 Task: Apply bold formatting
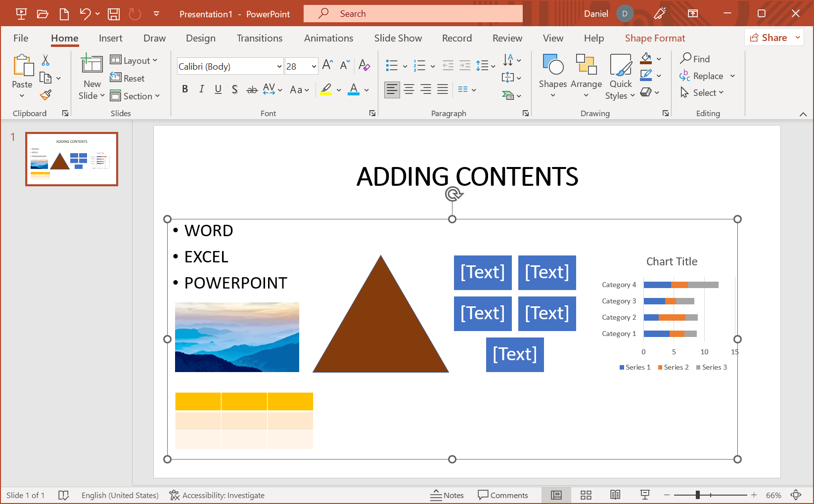click(x=185, y=89)
